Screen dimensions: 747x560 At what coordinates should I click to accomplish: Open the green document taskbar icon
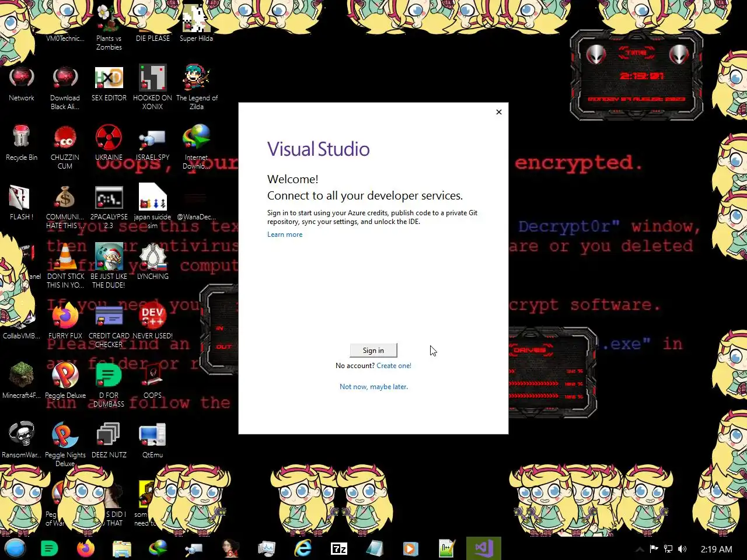pyautogui.click(x=50, y=548)
